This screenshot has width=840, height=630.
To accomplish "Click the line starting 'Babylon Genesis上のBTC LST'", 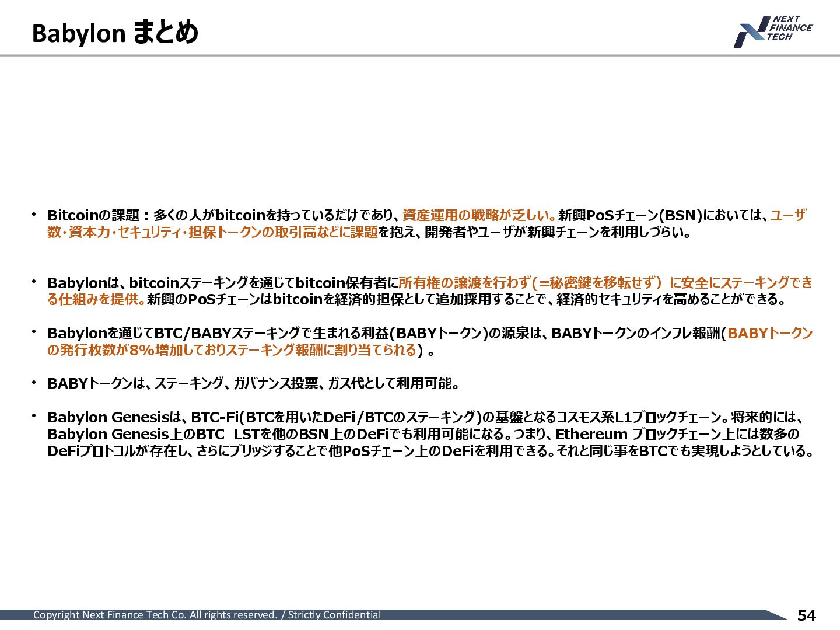I will tap(423, 435).
